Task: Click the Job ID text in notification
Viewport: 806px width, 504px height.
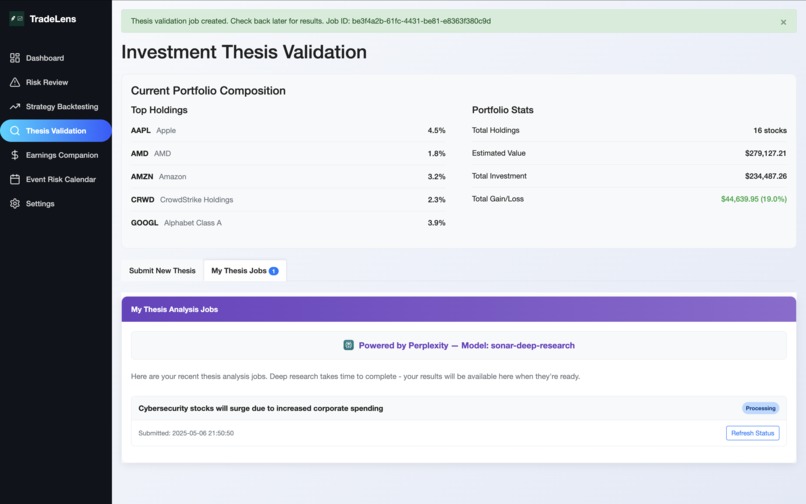Action: (x=408, y=21)
